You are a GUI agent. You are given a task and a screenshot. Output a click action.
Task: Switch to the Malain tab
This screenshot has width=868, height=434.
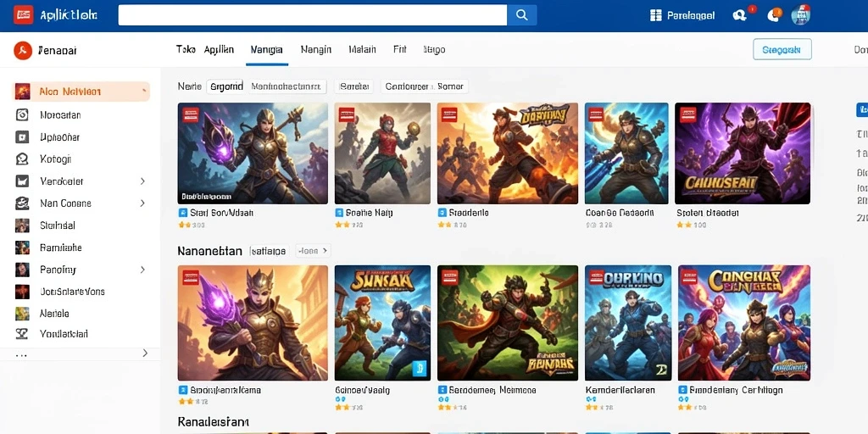(x=363, y=49)
